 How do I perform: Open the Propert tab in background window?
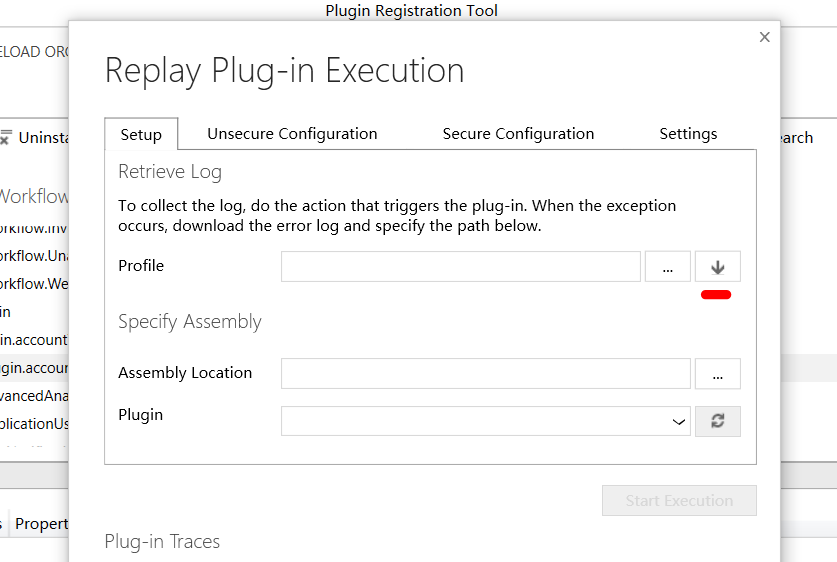click(41, 524)
